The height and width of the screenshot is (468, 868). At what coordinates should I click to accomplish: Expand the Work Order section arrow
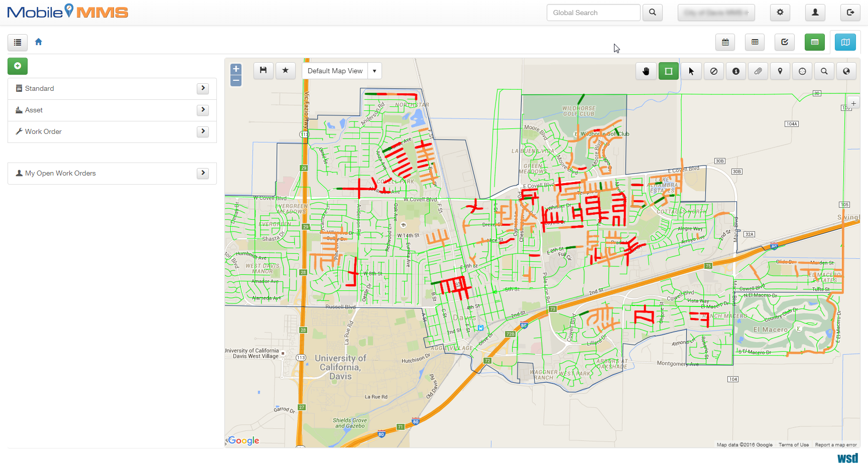pos(203,131)
